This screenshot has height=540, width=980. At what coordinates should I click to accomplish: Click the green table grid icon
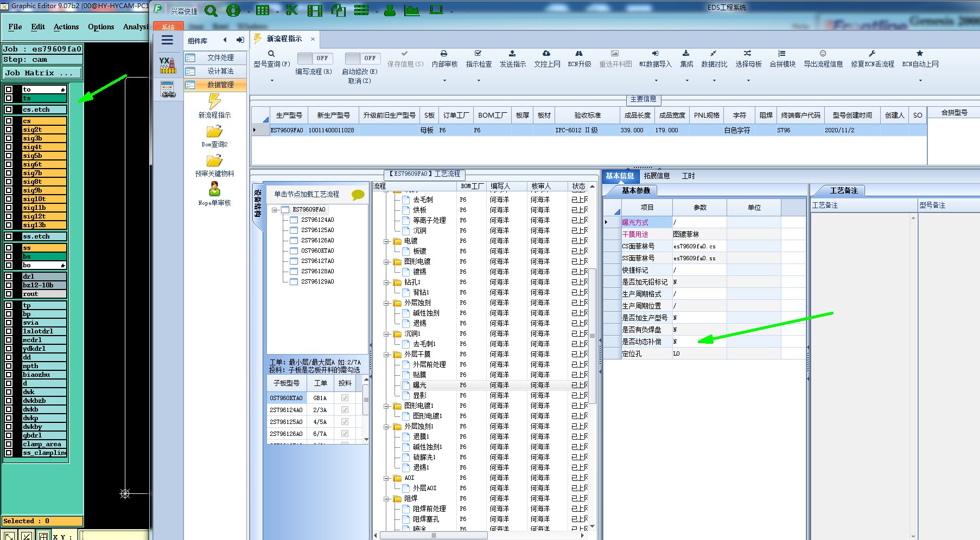point(263,10)
